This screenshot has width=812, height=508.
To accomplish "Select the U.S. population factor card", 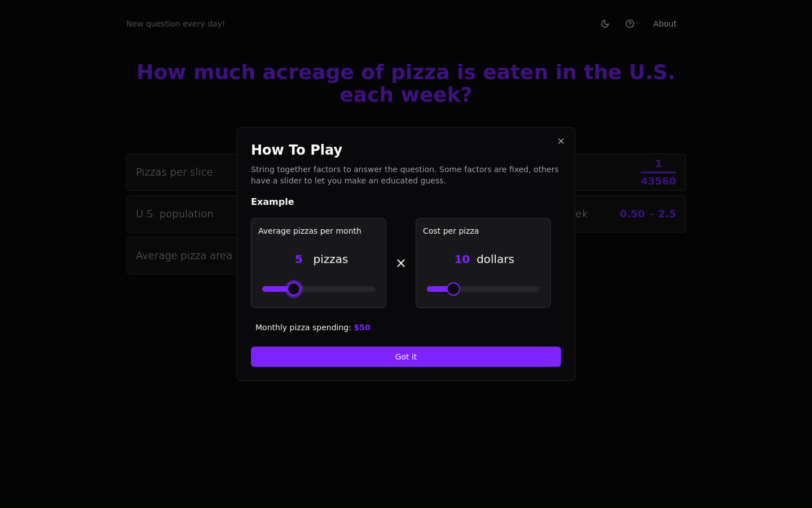I will (182, 214).
